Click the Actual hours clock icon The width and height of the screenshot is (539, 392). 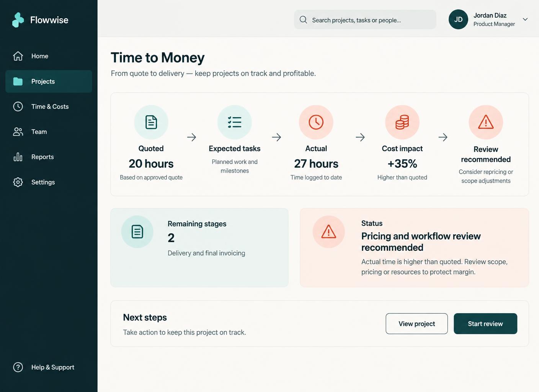click(x=316, y=122)
